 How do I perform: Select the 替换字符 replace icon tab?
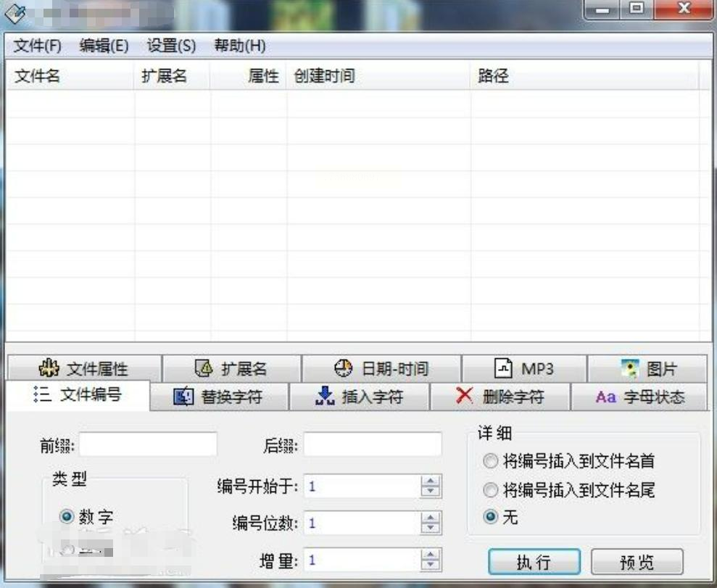coord(184,397)
